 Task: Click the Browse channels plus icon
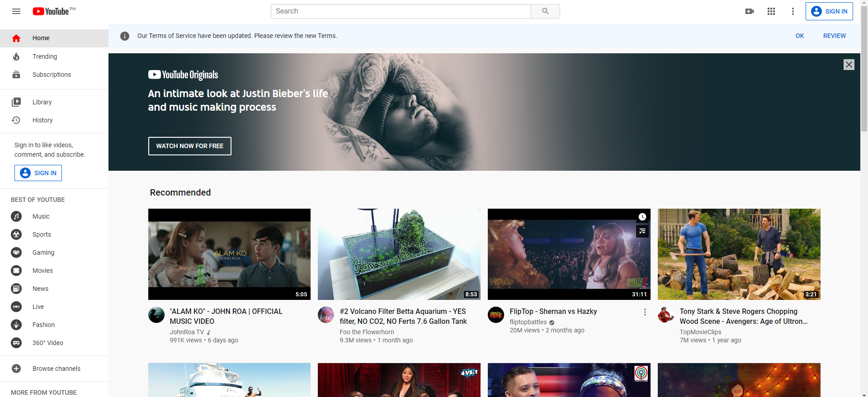16,369
